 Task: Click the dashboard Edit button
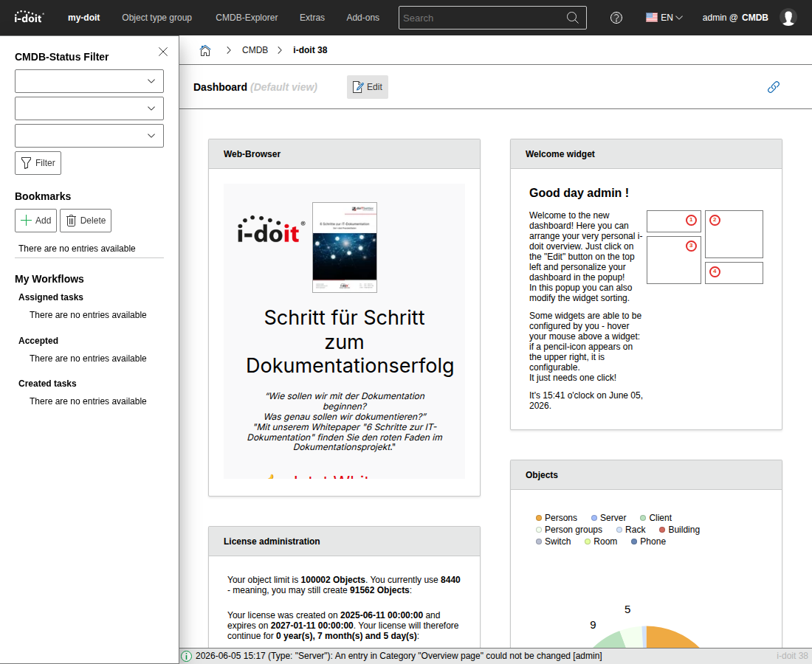(368, 87)
